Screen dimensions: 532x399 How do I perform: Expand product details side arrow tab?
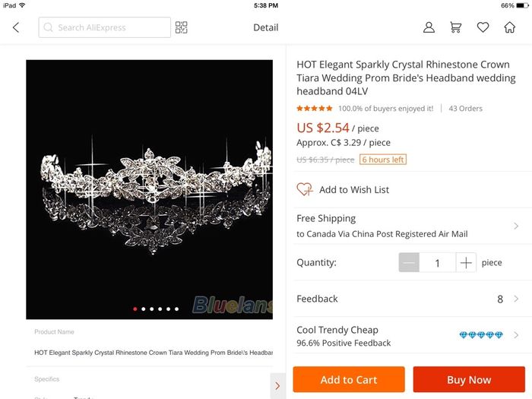point(277,385)
